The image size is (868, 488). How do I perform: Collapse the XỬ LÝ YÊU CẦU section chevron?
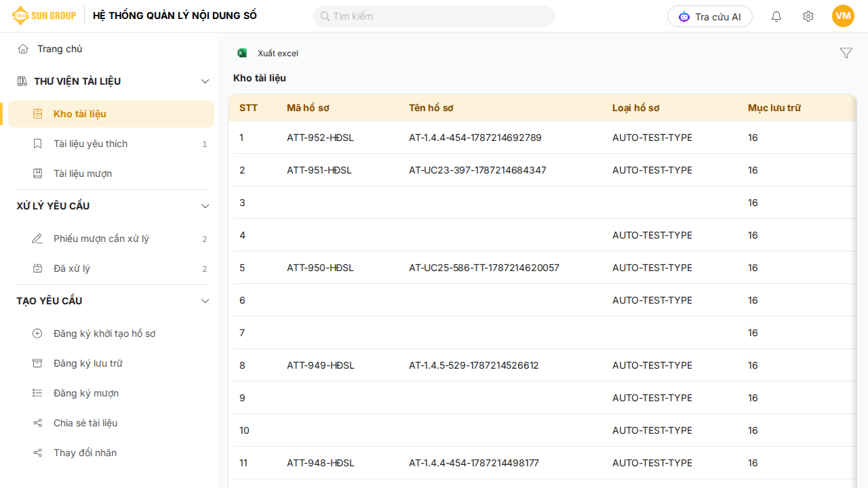click(205, 206)
